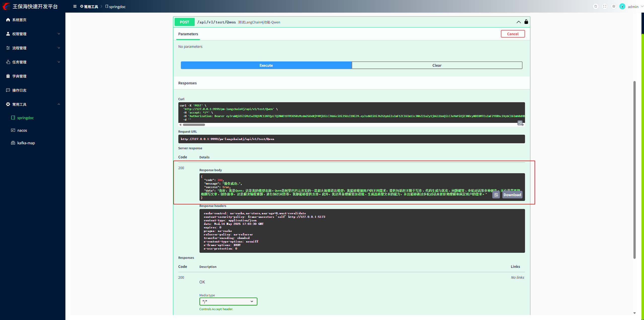
Task: Copy response body to clipboard
Action: pos(496,195)
